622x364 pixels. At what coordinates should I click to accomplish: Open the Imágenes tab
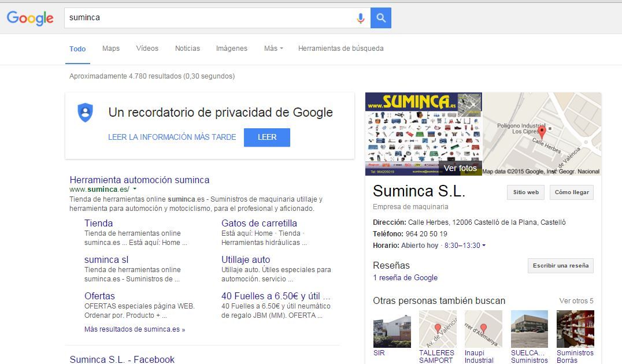point(232,49)
